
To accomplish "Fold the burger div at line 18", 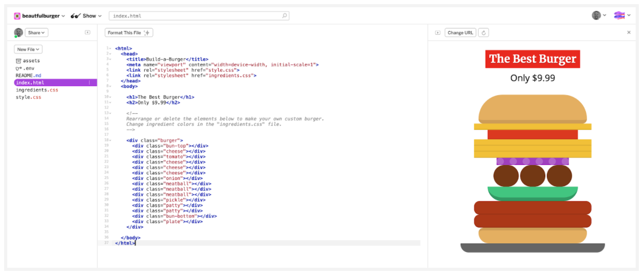I will pyautogui.click(x=111, y=140).
